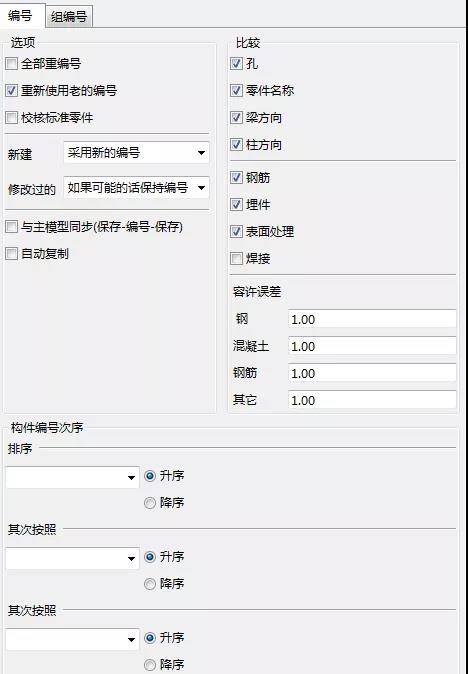468x674 pixels.
Task: Choose 降序 for the last 其次按照
Action: click(x=150, y=665)
